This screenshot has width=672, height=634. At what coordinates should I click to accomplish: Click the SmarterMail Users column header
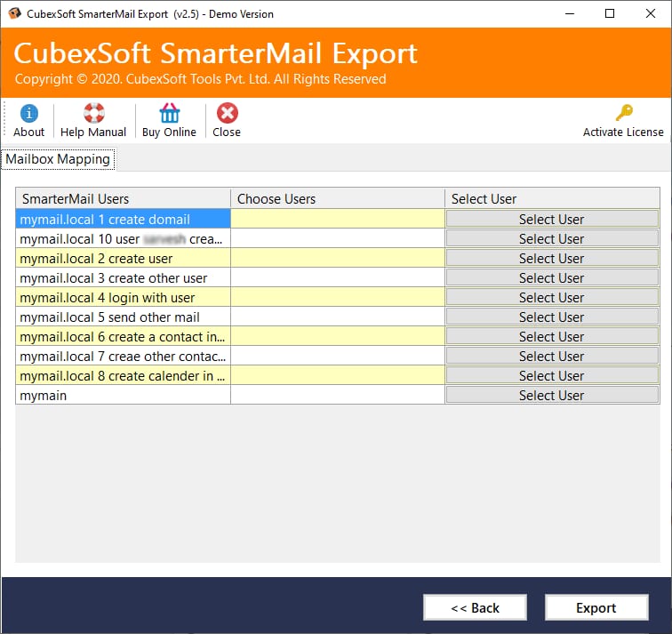[123, 198]
